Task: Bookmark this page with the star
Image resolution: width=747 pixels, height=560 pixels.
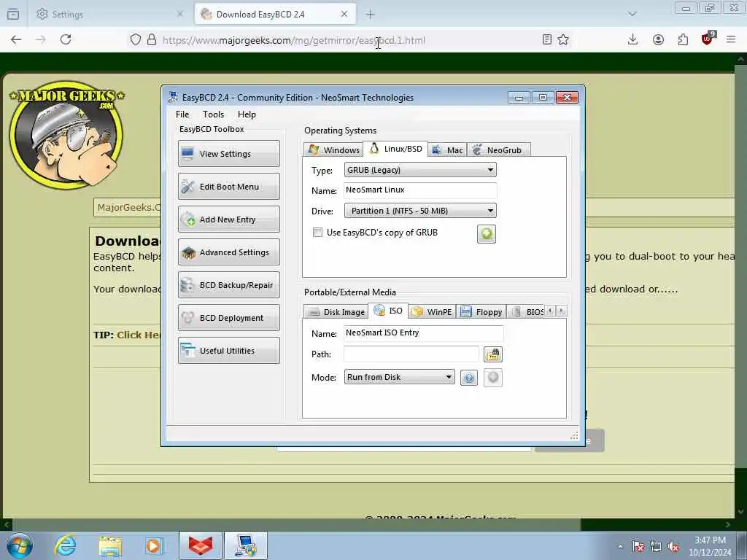Action: (564, 39)
